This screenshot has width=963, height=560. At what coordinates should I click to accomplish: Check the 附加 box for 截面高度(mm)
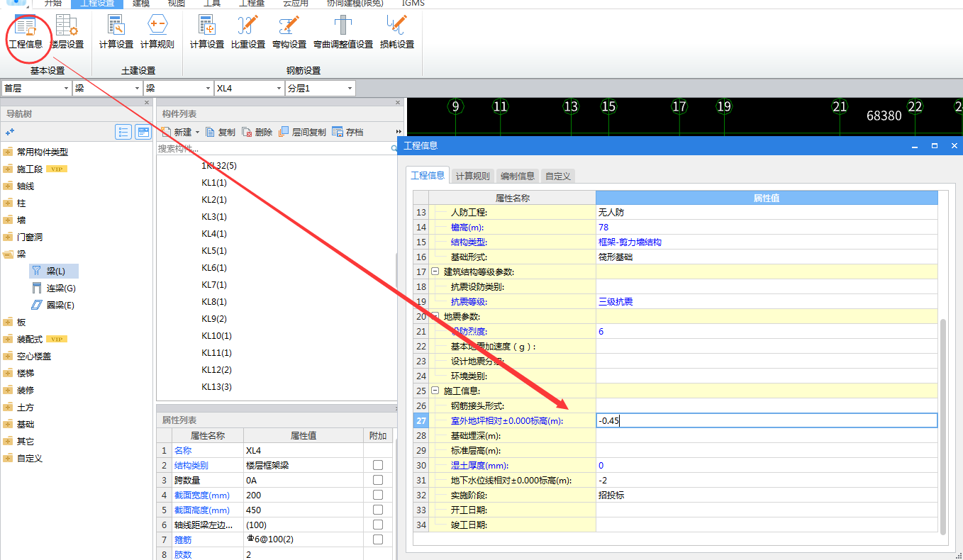[x=378, y=510]
